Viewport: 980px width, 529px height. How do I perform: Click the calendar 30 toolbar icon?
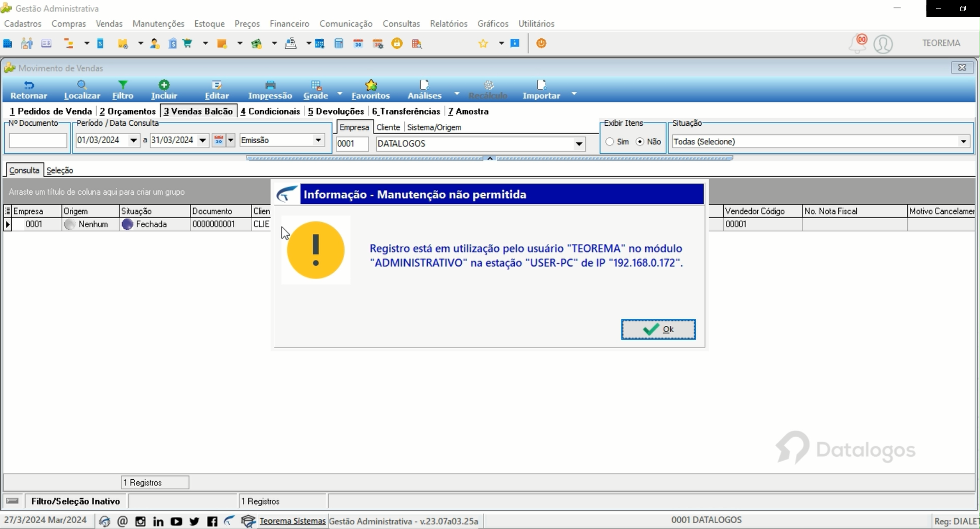click(x=359, y=44)
